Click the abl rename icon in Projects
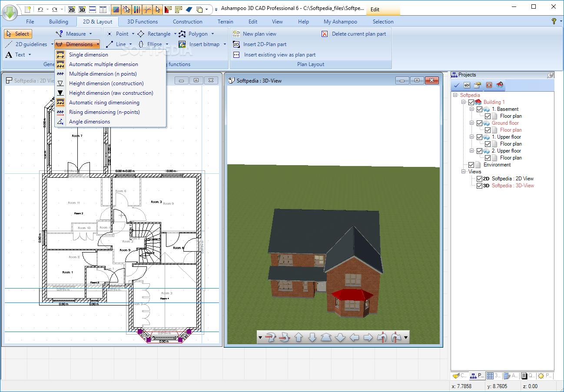 click(467, 85)
